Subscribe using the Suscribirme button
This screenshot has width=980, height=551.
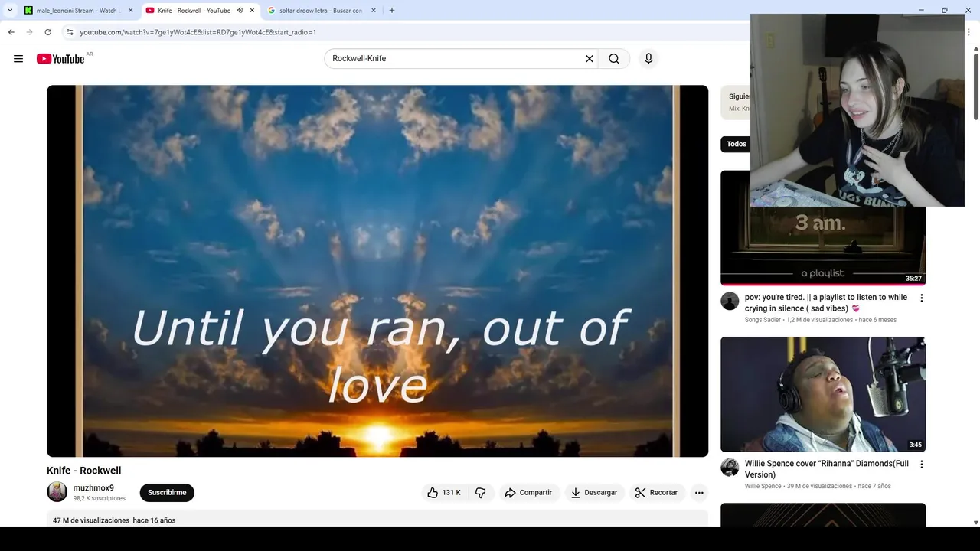(167, 493)
